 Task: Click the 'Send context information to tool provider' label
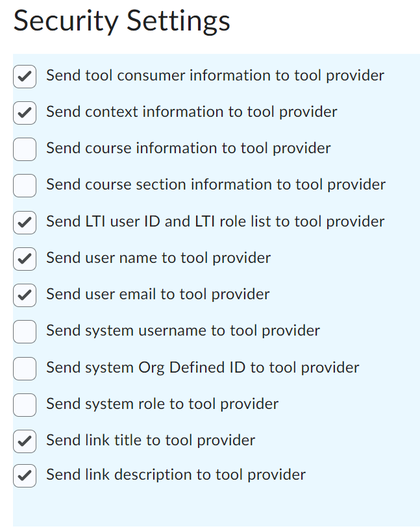point(191,112)
